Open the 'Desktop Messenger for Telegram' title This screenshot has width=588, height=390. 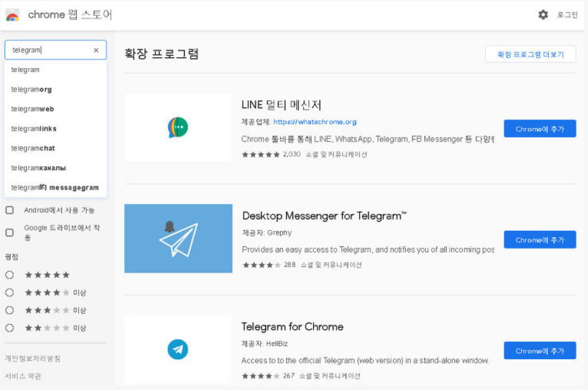pos(324,216)
